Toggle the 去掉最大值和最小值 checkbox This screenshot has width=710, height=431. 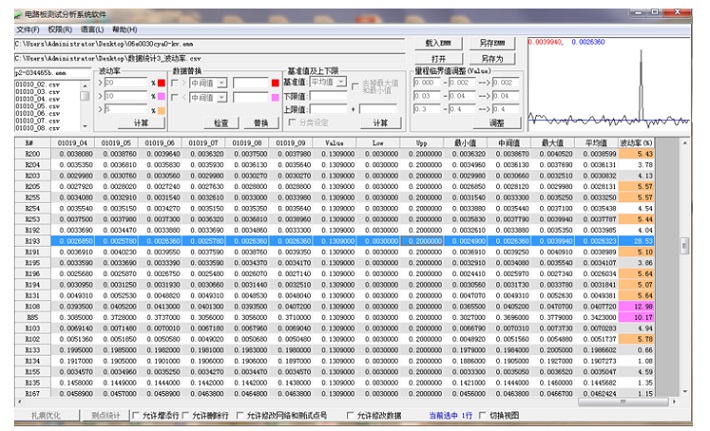[x=355, y=86]
